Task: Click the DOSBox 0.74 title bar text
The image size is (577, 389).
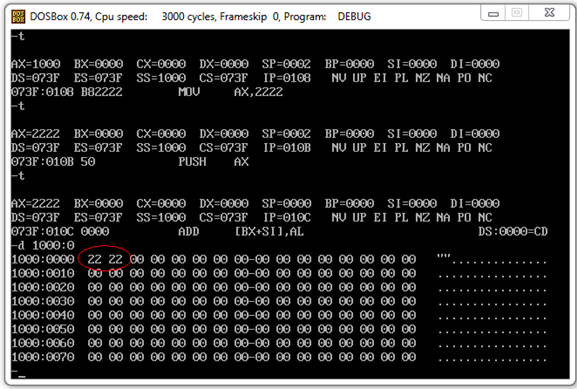Action: [200, 17]
